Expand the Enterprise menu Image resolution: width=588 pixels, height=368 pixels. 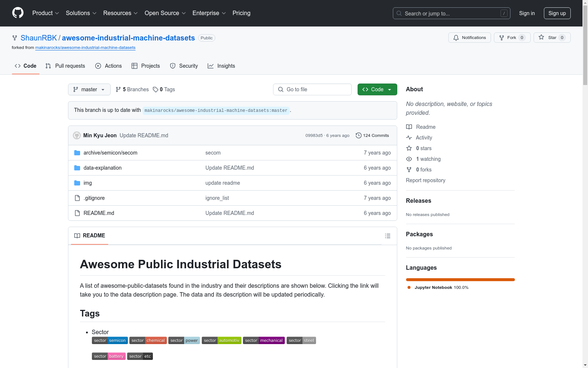pyautogui.click(x=209, y=13)
